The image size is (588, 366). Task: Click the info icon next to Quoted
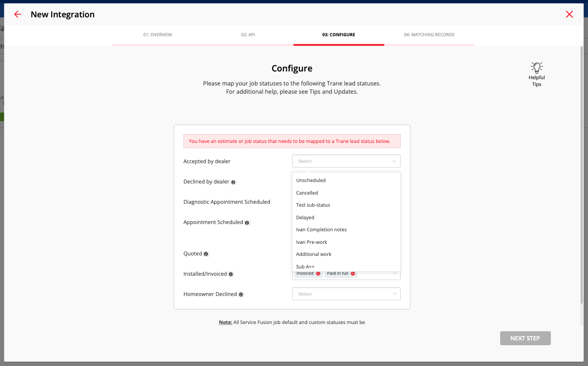tap(206, 253)
